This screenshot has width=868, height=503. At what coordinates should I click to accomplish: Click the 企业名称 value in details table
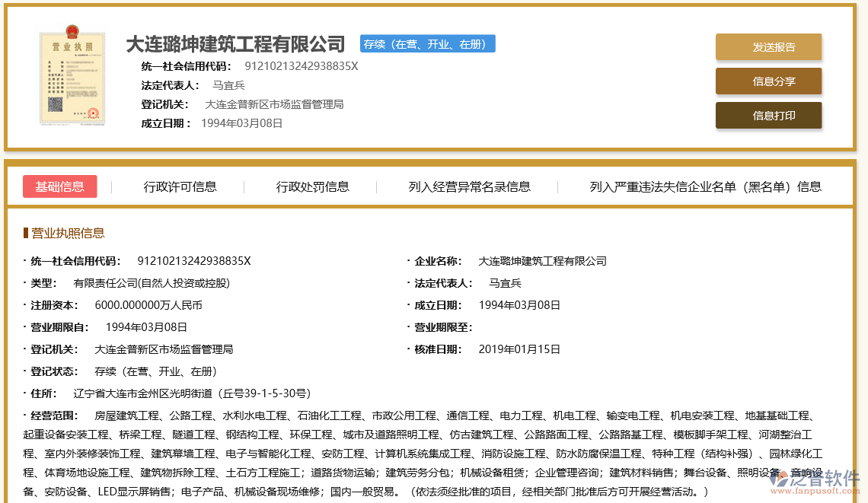pos(542,261)
